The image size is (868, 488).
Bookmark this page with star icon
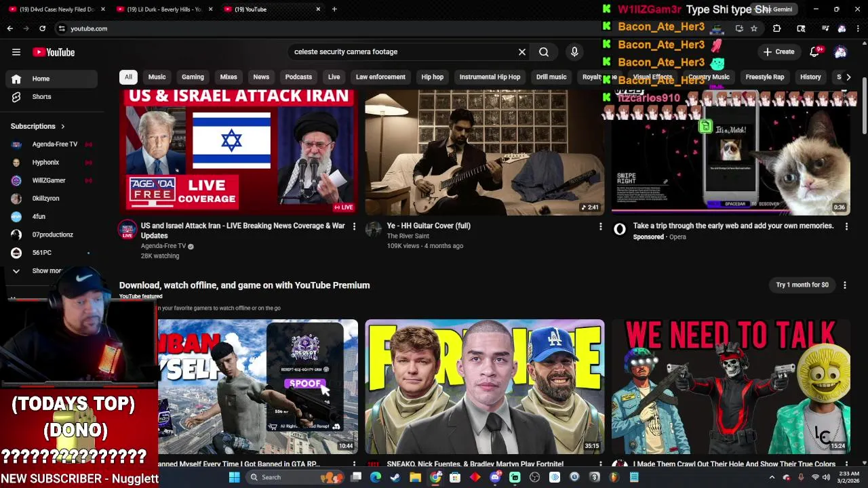point(754,28)
